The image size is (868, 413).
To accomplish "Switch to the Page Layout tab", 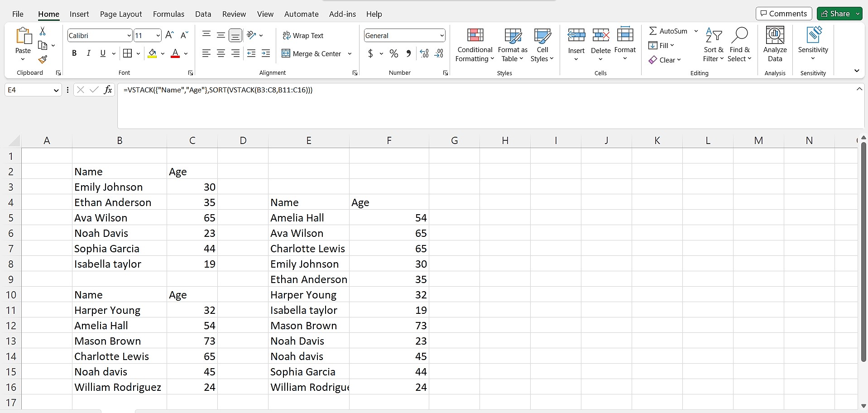I will pos(121,14).
